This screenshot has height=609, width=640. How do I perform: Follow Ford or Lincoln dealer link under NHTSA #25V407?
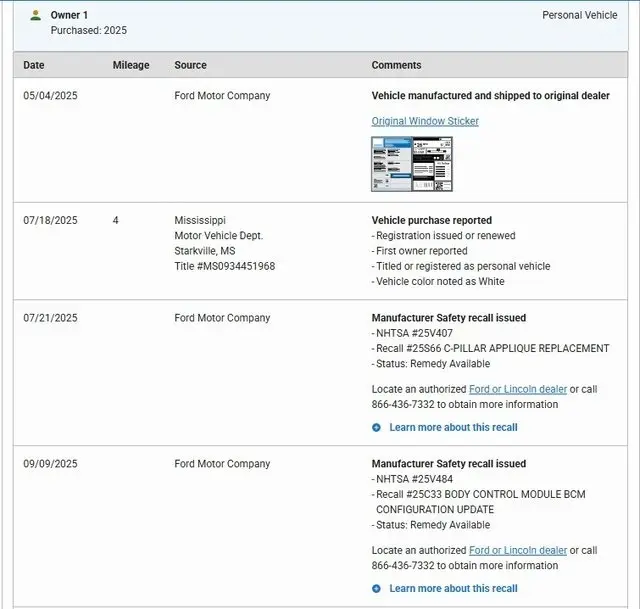518,389
